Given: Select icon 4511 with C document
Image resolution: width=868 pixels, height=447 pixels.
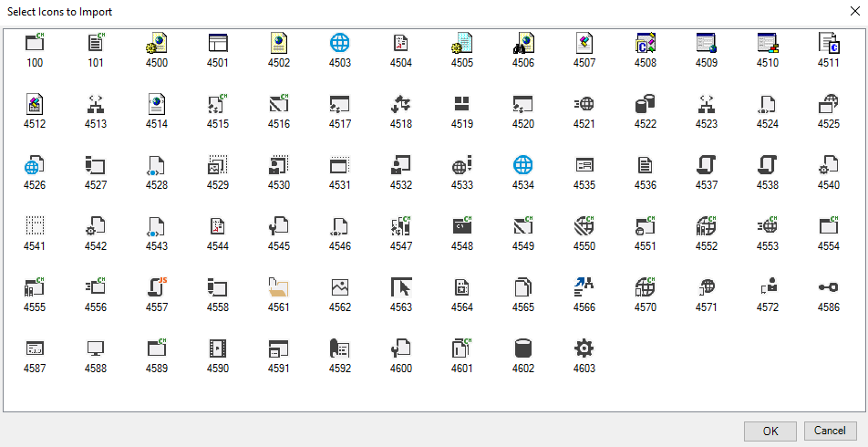Looking at the screenshot, I should 829,43.
